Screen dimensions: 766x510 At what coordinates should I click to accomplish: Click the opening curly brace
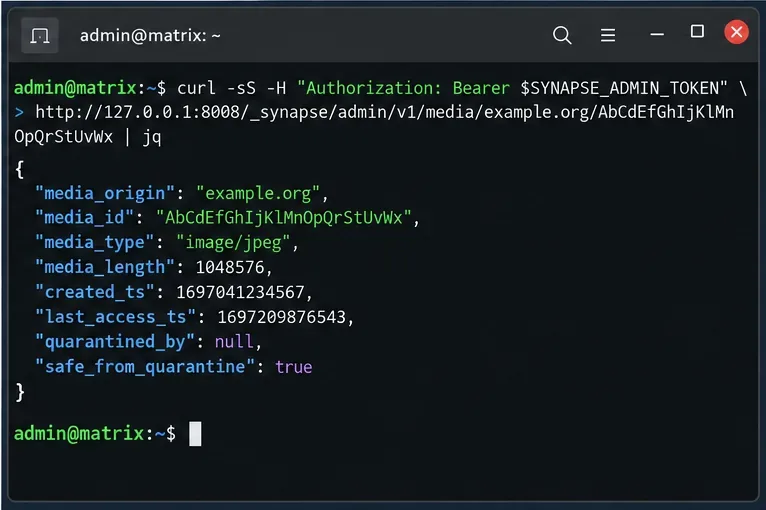[20, 170]
